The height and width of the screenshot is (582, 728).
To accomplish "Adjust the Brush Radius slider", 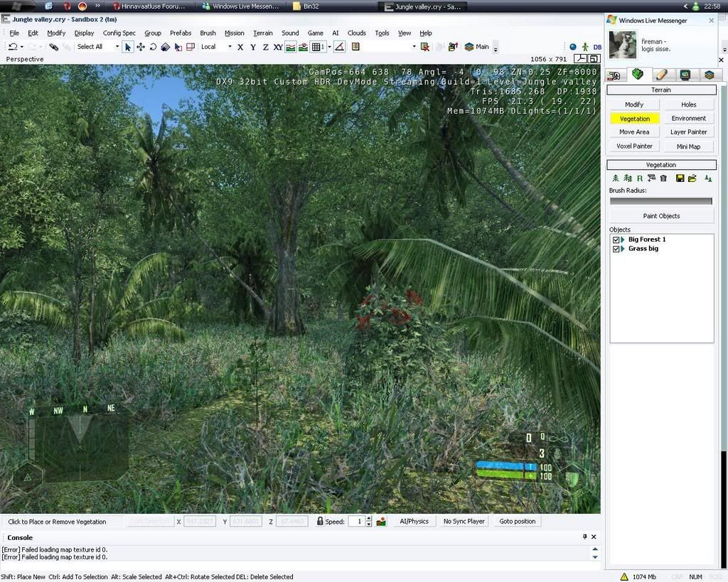I will coord(660,201).
